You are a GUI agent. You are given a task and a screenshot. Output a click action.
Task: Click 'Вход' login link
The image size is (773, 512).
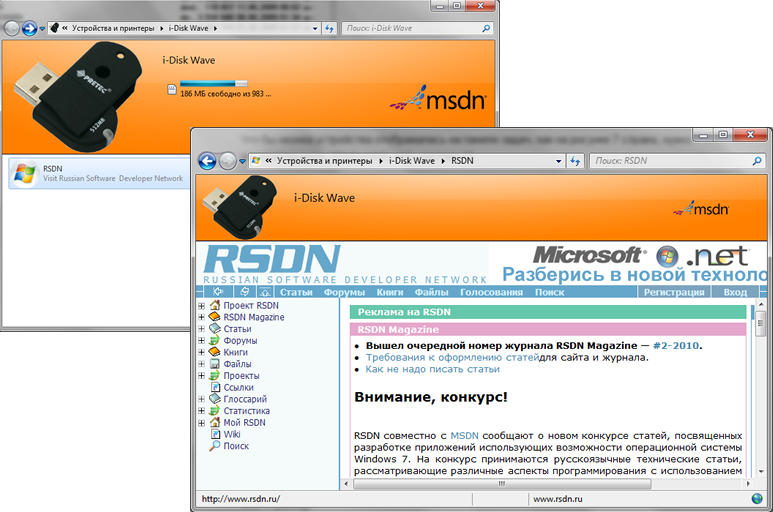coord(735,292)
